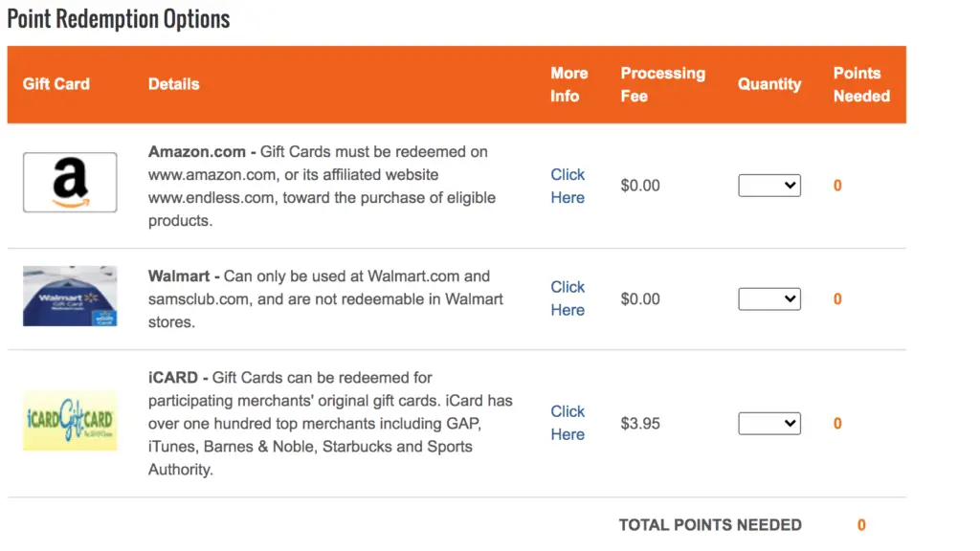Image resolution: width=980 pixels, height=551 pixels.
Task: Expand the iCARD quantity dropdown
Action: [x=769, y=423]
